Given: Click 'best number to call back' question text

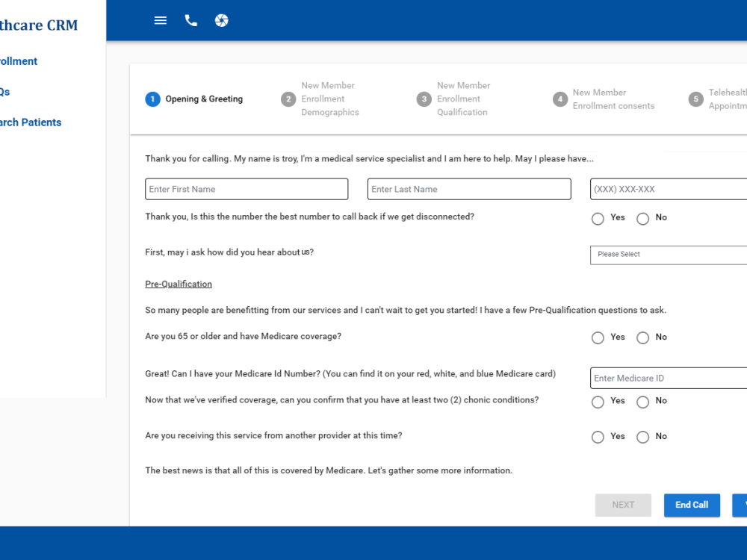Looking at the screenshot, I should pyautogui.click(x=310, y=217).
